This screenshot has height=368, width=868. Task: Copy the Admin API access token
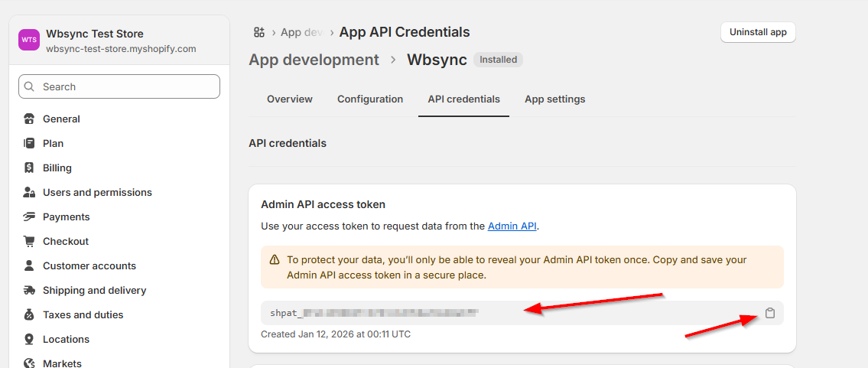pos(770,313)
